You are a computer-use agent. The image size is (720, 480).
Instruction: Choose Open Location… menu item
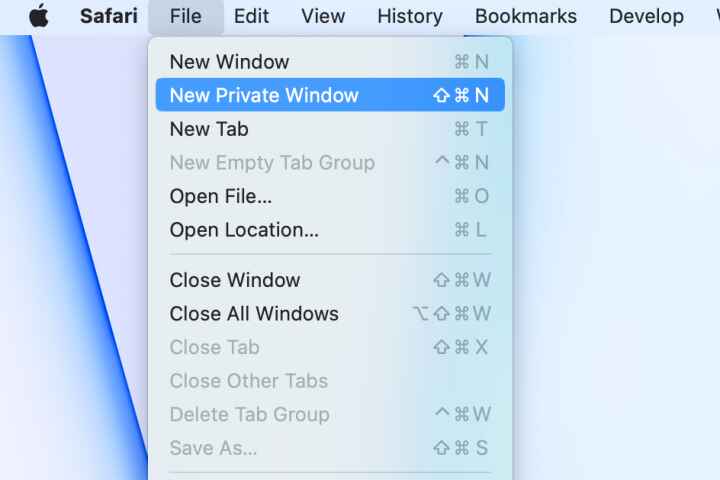click(x=330, y=229)
